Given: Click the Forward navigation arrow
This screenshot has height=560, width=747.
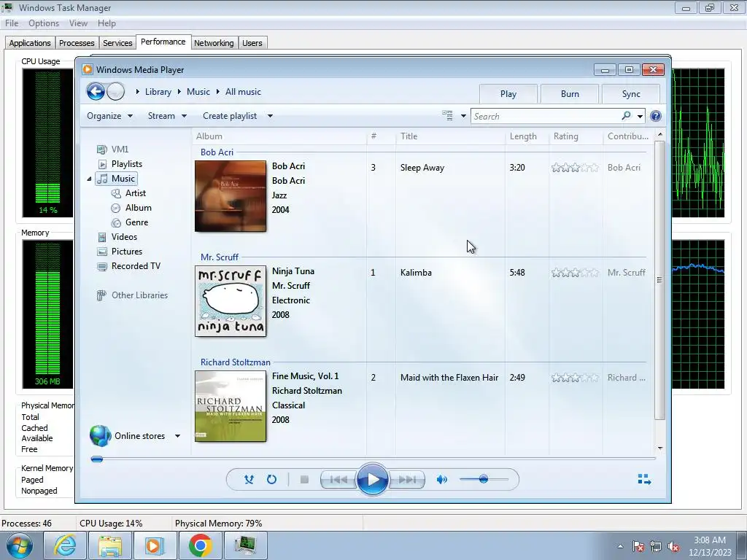Looking at the screenshot, I should pyautogui.click(x=116, y=91).
